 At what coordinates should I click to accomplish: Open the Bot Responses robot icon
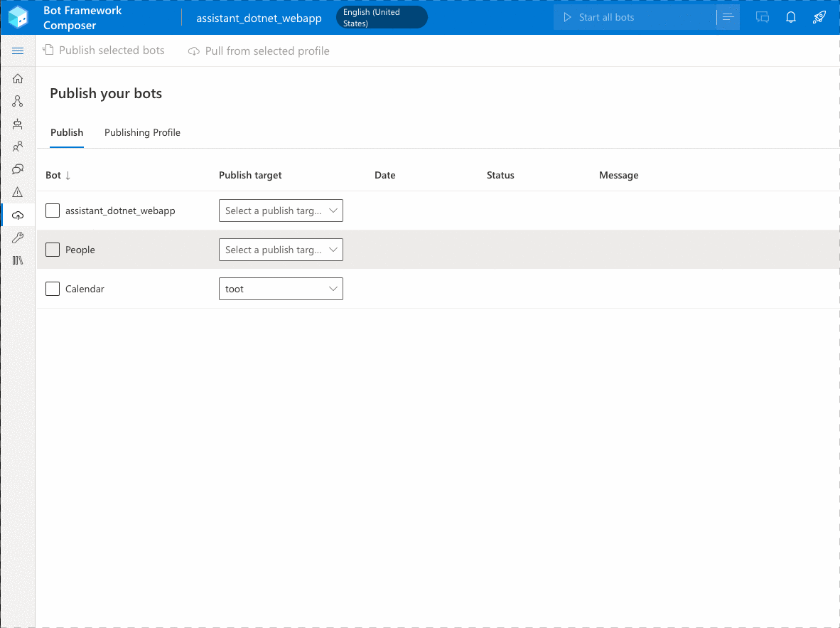[x=18, y=124]
